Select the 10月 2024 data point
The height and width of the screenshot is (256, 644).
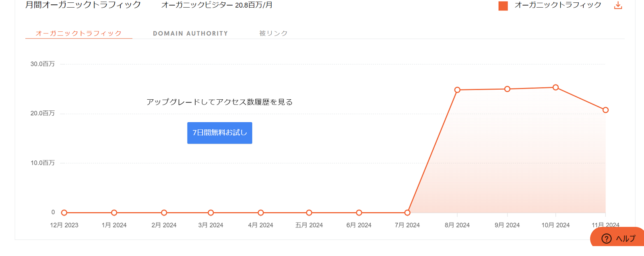coord(555,87)
